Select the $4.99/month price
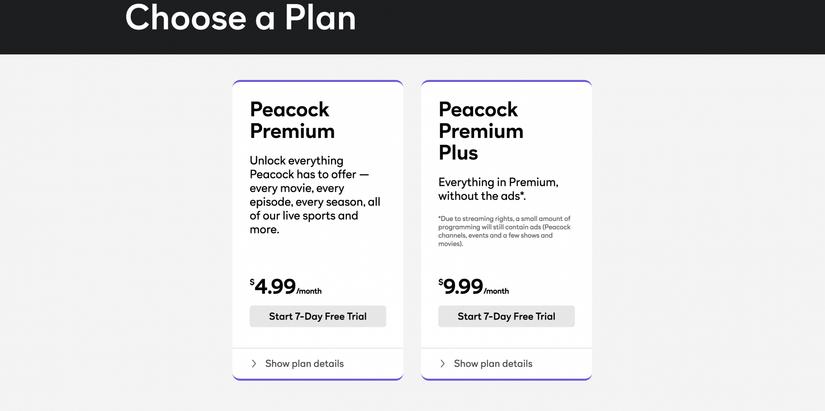Viewport: 825px width, 411px height. [275, 287]
